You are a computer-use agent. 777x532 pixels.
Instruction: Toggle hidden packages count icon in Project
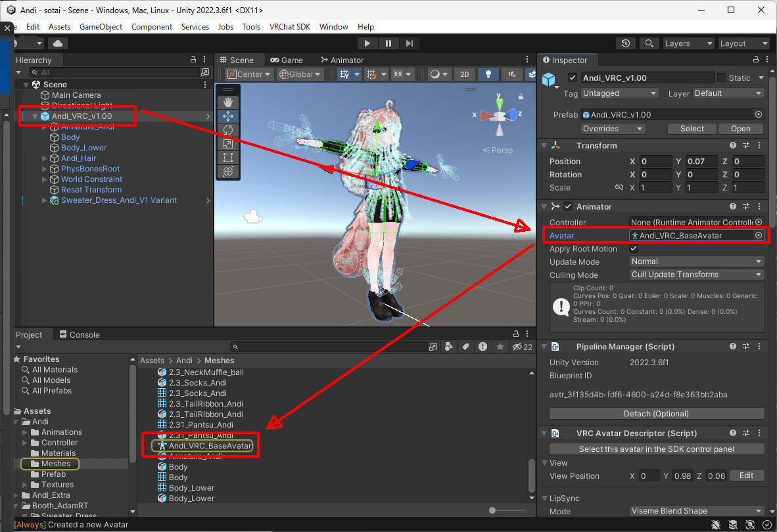(523, 347)
